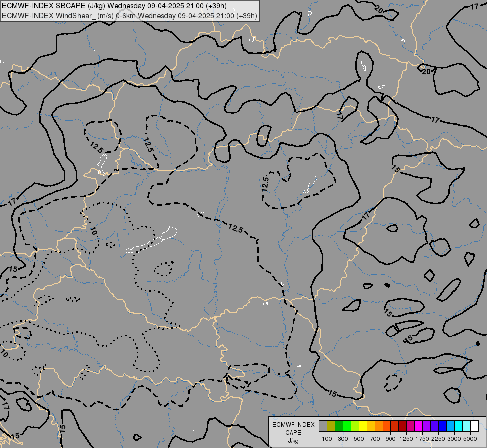This screenshot has width=487, height=448.
Task: Click the "ECMWF-INDEX" label in legend box
Action: 293,425
